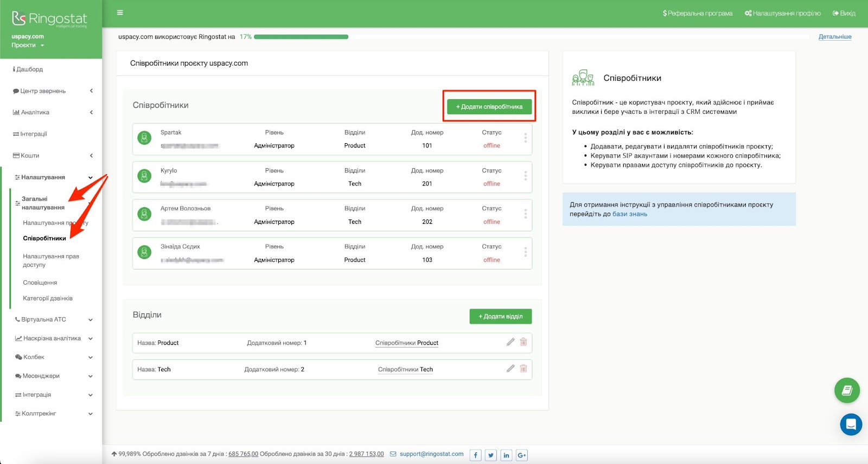868x464 pixels.
Task: Click Spartak's avatar icon
Action: click(x=144, y=138)
